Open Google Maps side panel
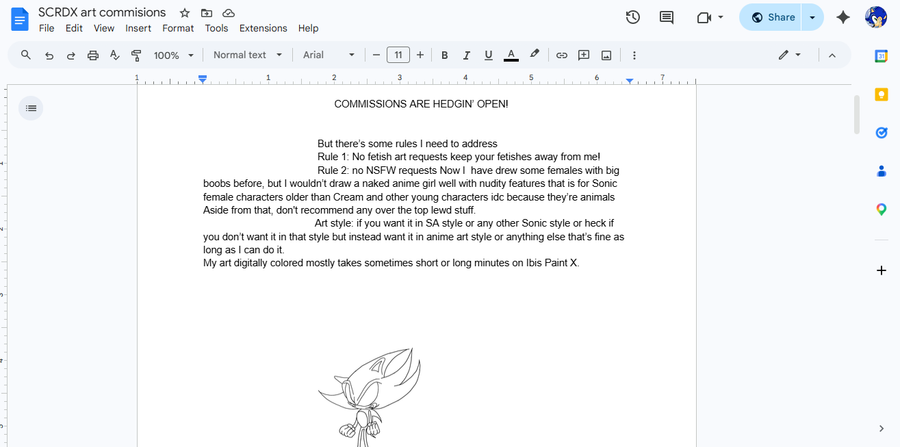The image size is (900, 447). [x=882, y=209]
